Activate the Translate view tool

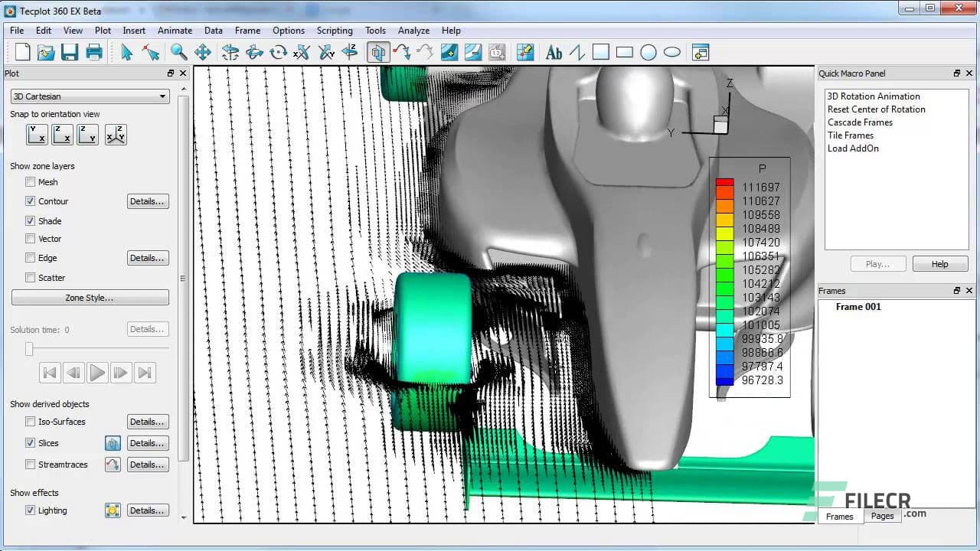(203, 52)
